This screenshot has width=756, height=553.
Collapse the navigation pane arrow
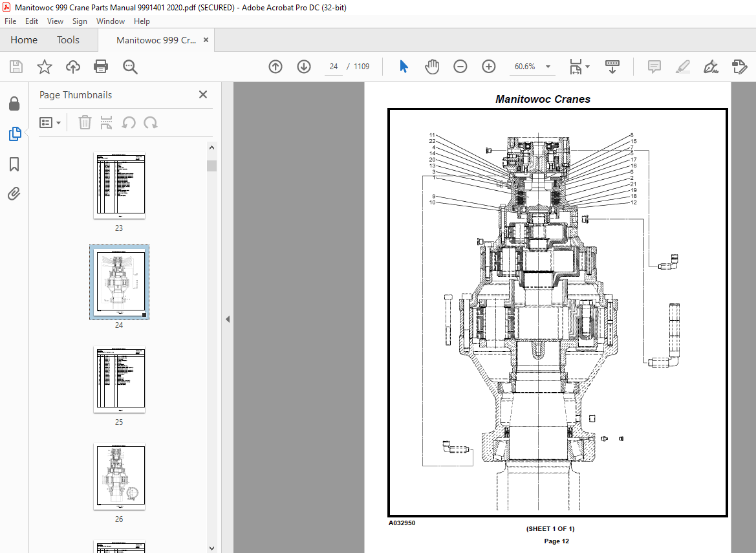click(228, 319)
